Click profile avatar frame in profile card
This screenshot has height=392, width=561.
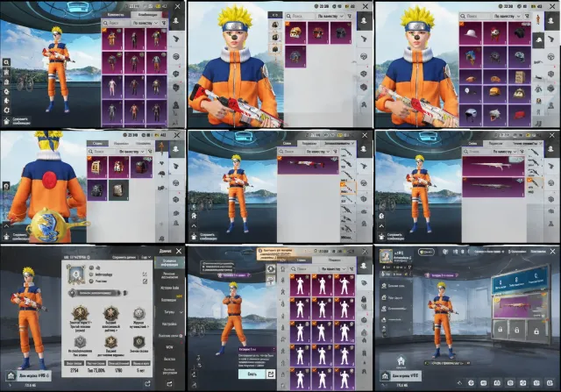76,275
